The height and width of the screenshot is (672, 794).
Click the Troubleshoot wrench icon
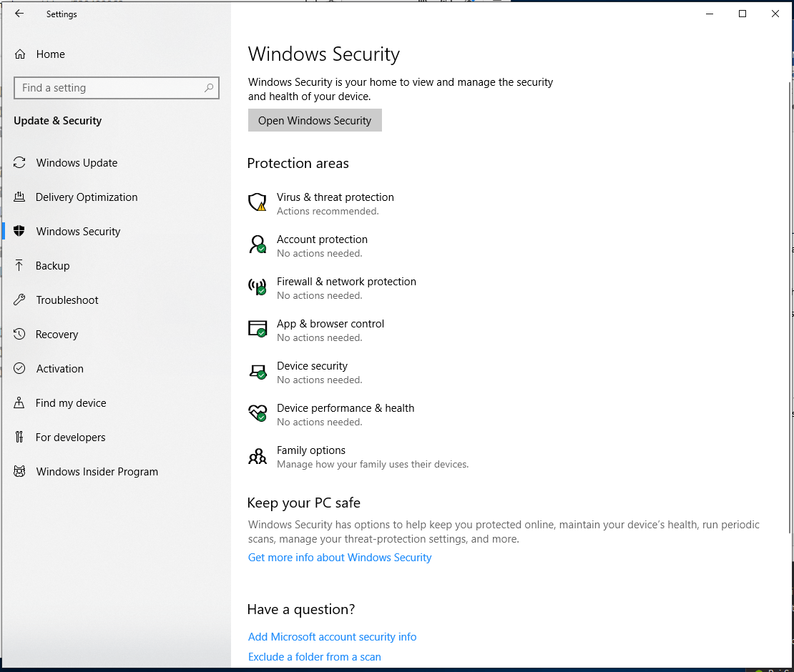pyautogui.click(x=19, y=300)
